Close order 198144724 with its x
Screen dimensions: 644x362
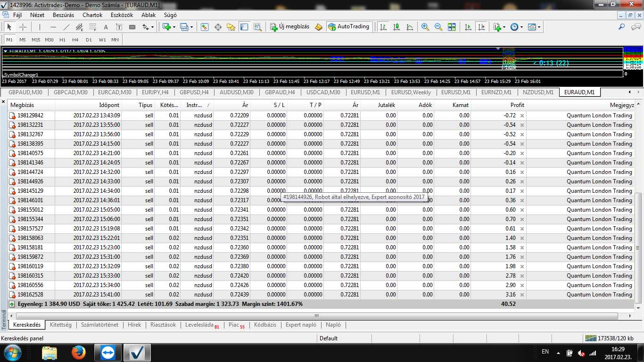pyautogui.click(x=522, y=172)
